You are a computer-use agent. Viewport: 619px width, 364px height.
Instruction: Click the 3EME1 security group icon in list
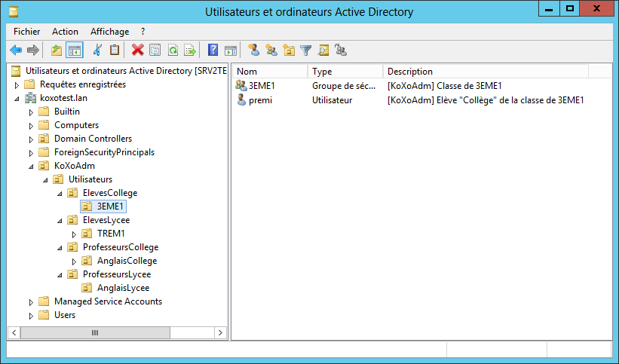241,85
